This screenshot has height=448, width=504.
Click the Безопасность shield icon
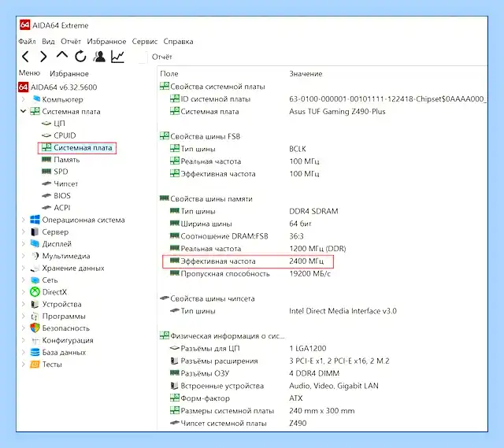[35, 328]
